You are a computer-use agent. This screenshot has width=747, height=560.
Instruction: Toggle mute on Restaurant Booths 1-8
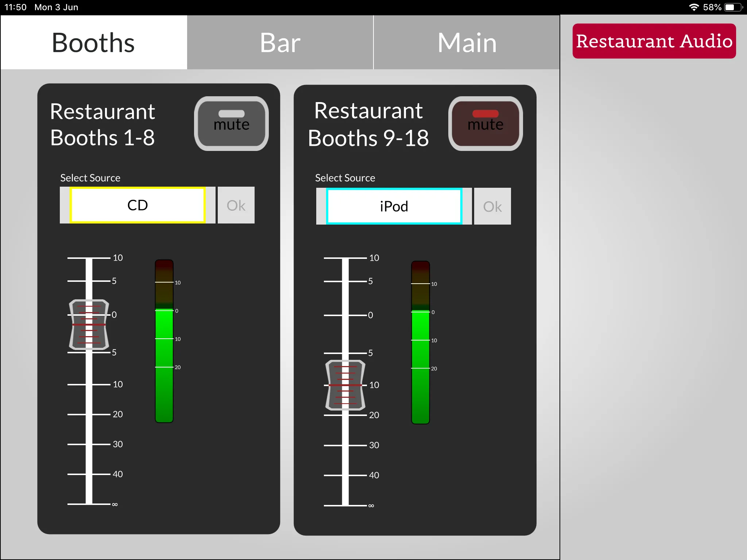click(231, 123)
